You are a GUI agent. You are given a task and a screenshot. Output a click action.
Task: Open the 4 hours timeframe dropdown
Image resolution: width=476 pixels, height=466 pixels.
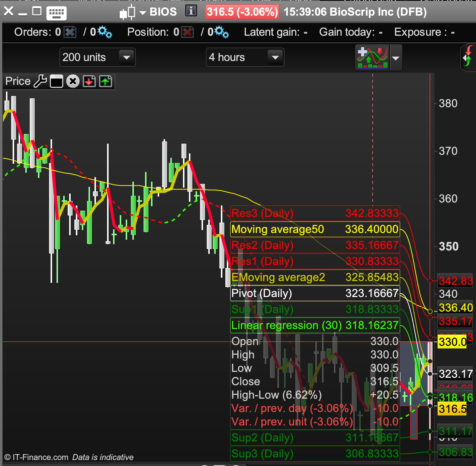tap(245, 57)
